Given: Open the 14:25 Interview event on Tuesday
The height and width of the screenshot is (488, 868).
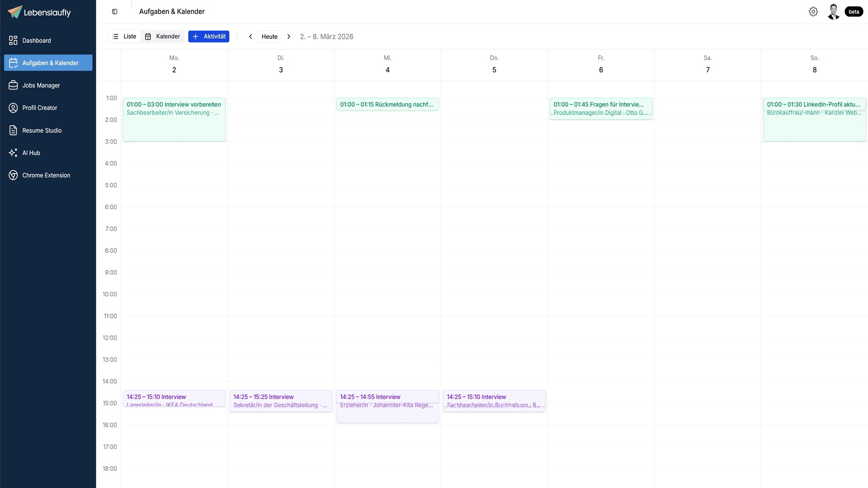Looking at the screenshot, I should [x=281, y=401].
